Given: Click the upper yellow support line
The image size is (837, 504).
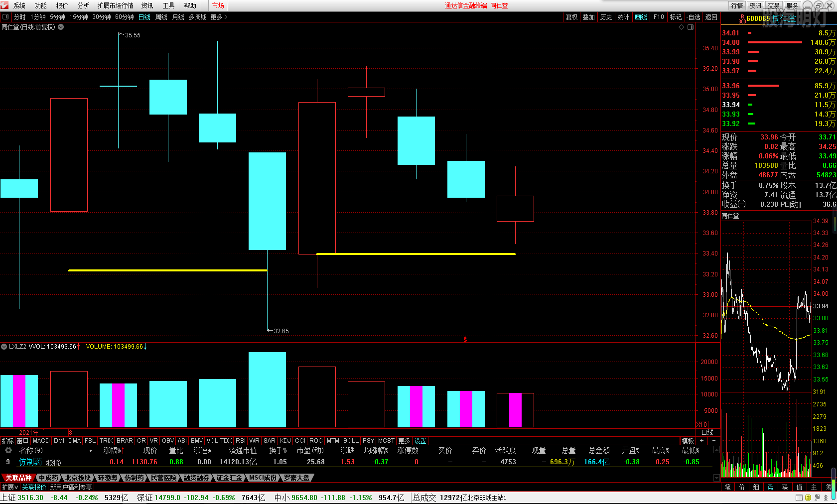Looking at the screenshot, I should [x=416, y=254].
